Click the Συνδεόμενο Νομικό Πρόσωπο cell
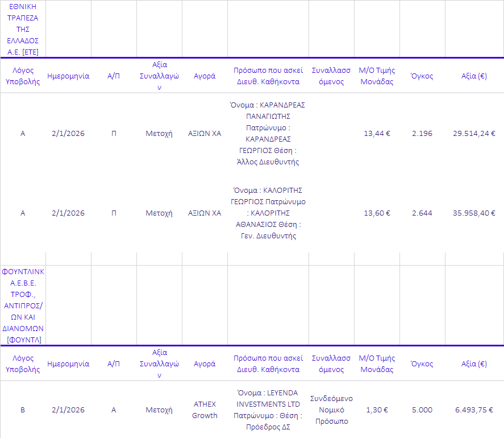504x438 pixels. tap(331, 410)
